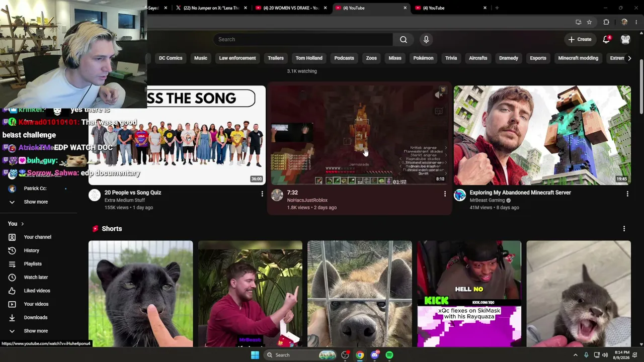Viewport: 644px width, 362px height.
Task: Open the MrBeast Gaming channel avatar
Action: (x=460, y=195)
